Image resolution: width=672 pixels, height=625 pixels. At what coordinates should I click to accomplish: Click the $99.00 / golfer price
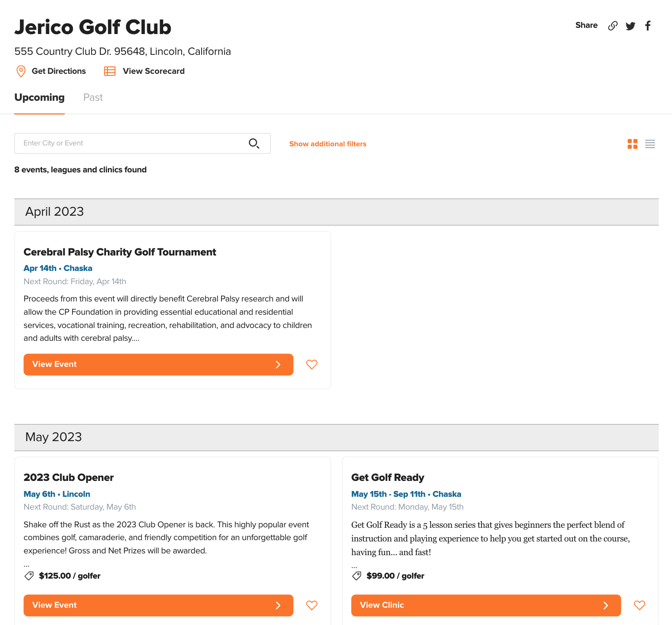tap(395, 576)
